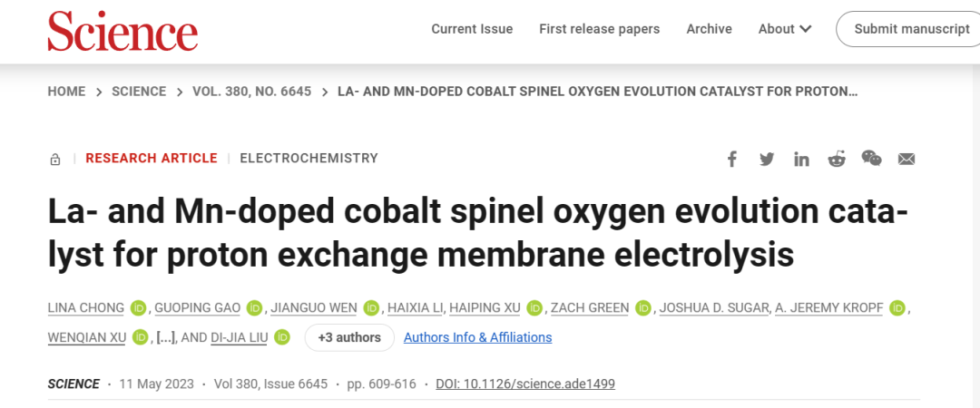Viewport: 980px width, 408px height.
Task: Open Di-Jia Liu's ORCID icon
Action: (x=282, y=337)
